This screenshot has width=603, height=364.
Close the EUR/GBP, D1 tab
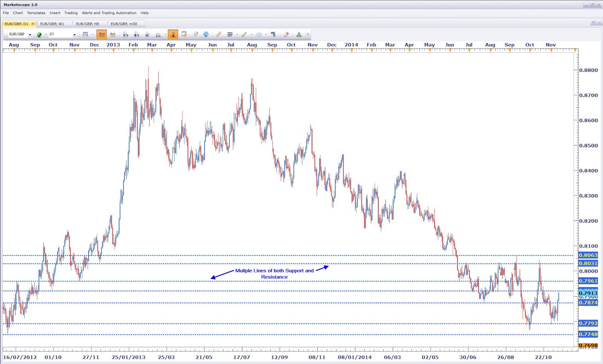tap(33, 24)
